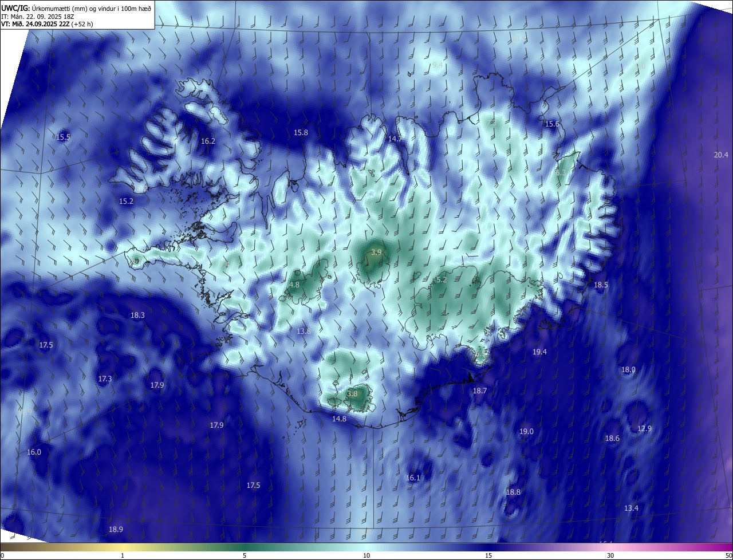
Task: Click the 18.3 value label
Action: click(x=137, y=316)
